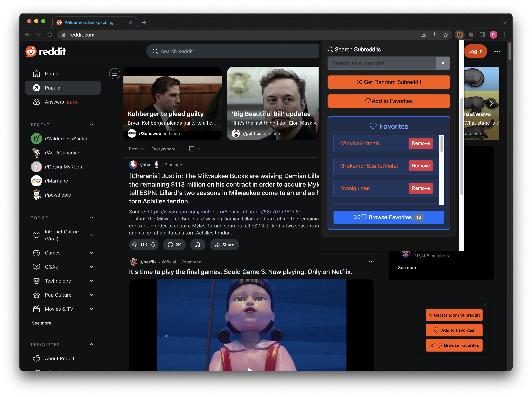Give an award to the r/nba post
The height and width of the screenshot is (397, 532).
pyautogui.click(x=198, y=245)
